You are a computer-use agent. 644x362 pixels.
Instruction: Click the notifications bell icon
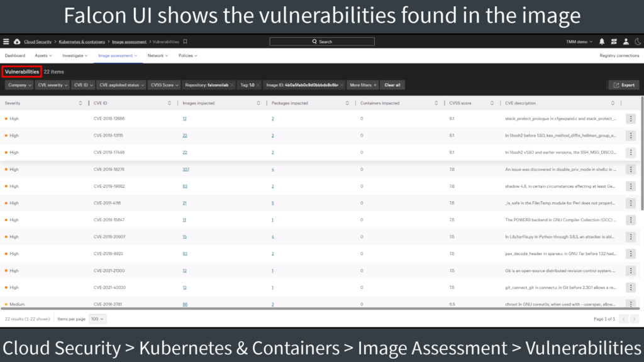click(x=602, y=41)
